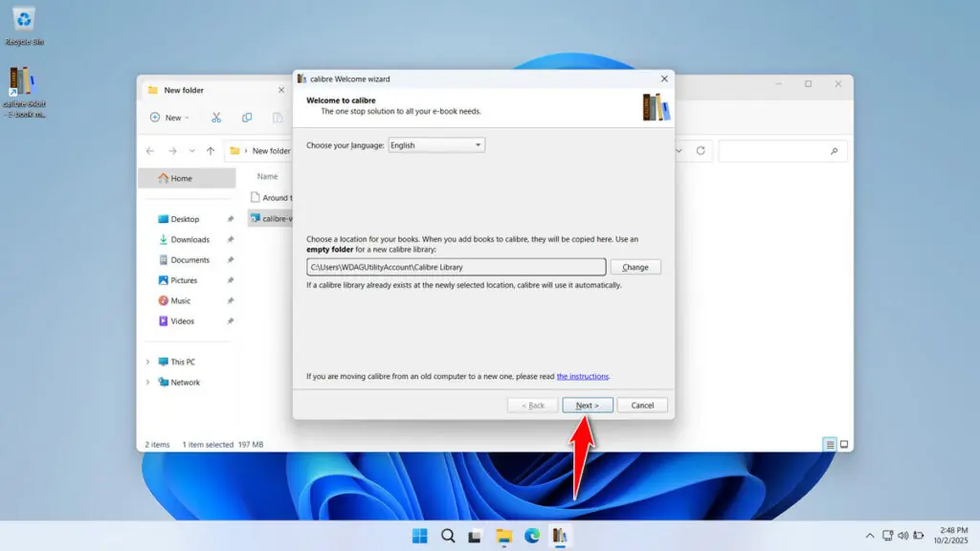Expand the Network tree node
The image size is (980, 551).
[x=147, y=382]
